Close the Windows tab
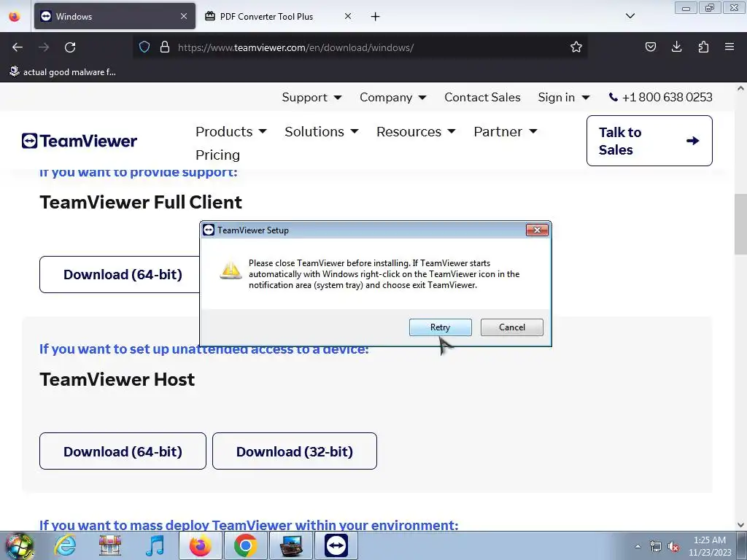Viewport: 747px width, 560px height. pos(184,16)
